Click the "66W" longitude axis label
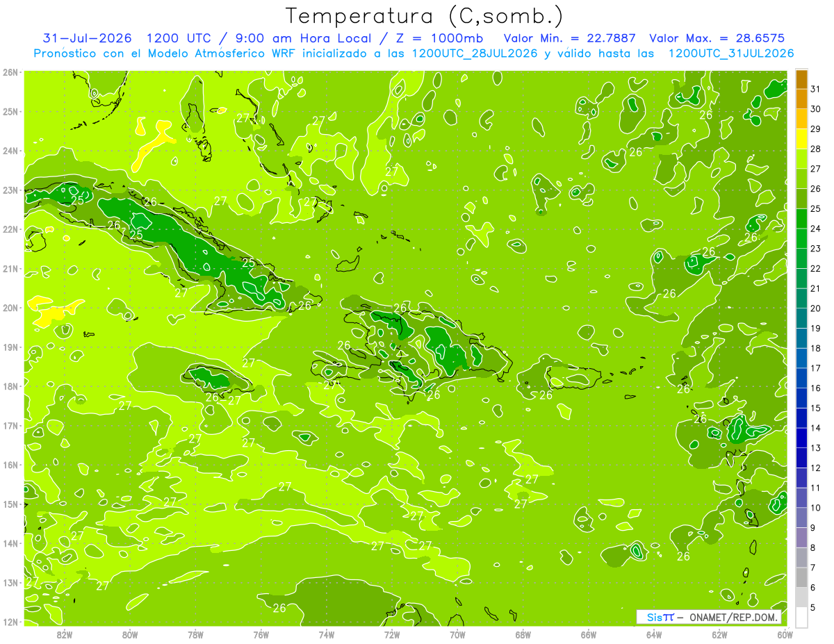 [589, 634]
